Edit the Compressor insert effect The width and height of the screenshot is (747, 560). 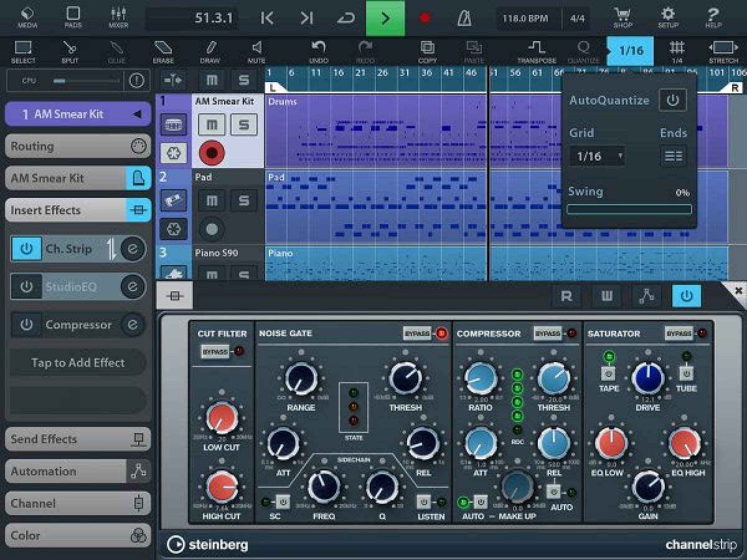click(133, 325)
